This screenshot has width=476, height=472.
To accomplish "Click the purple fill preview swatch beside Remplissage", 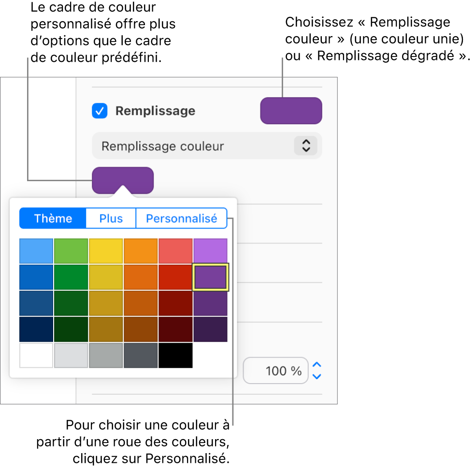I will point(291,111).
